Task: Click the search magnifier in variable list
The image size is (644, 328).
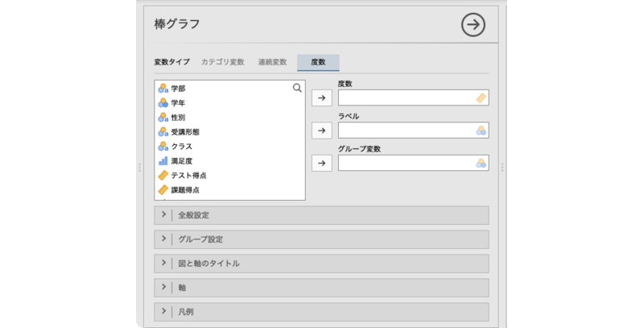Action: (x=297, y=88)
